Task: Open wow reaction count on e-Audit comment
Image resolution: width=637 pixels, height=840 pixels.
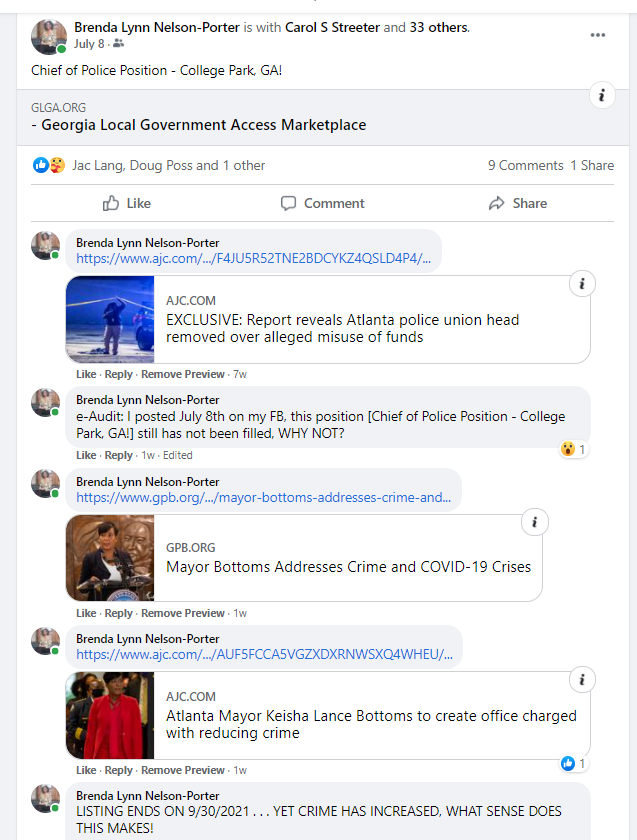Action: [x=573, y=448]
